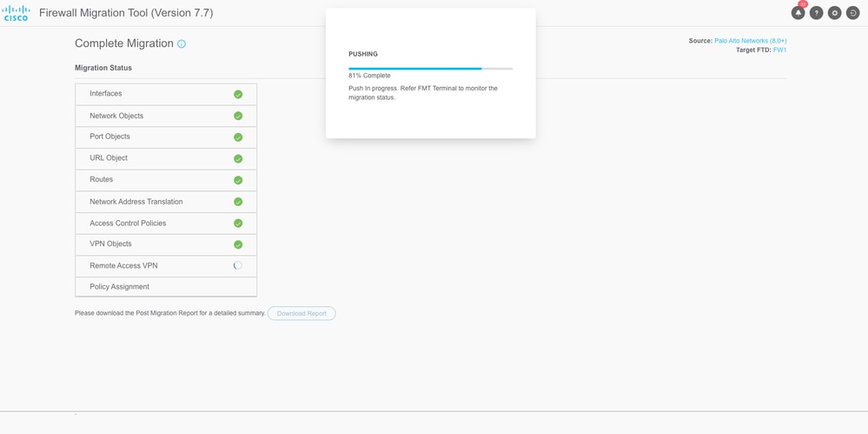Click the green check for Routes
This screenshot has height=434, width=868.
[x=238, y=180]
